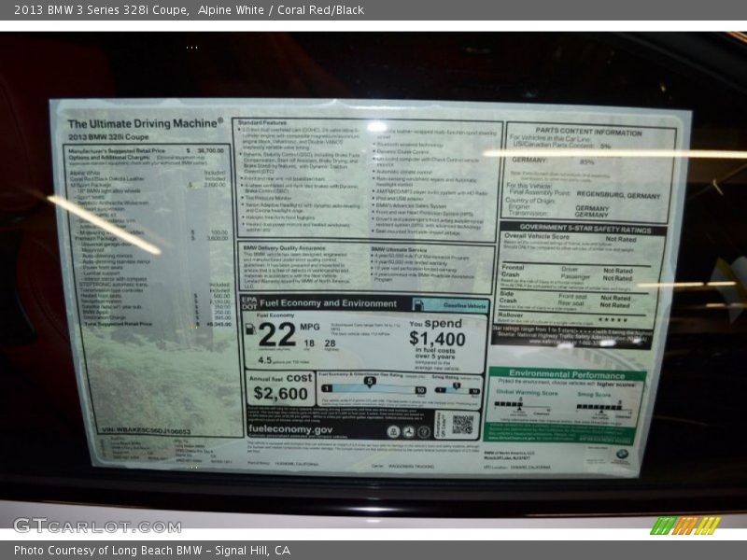
Task: Click the 'Side Crash' rating label
Action: tap(508, 297)
